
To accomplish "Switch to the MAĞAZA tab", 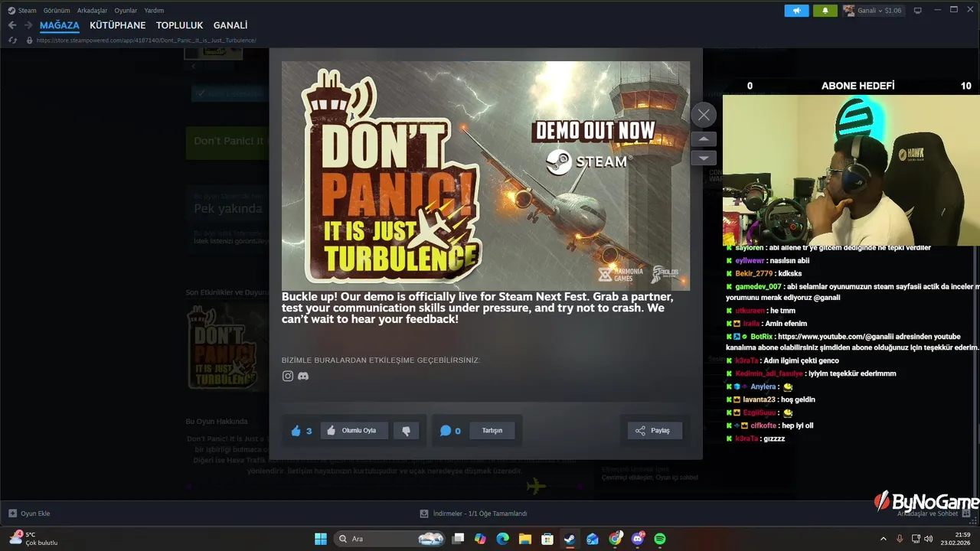I will 60,25.
